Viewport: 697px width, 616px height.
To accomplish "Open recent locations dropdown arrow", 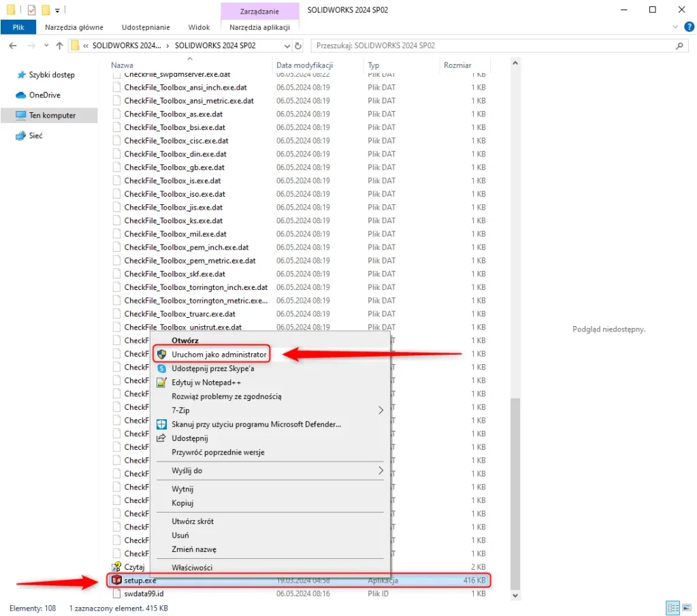I will [46, 46].
